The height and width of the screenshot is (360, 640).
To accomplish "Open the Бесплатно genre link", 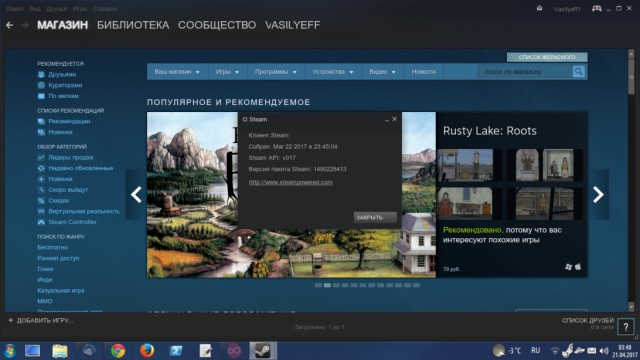I will coord(53,247).
